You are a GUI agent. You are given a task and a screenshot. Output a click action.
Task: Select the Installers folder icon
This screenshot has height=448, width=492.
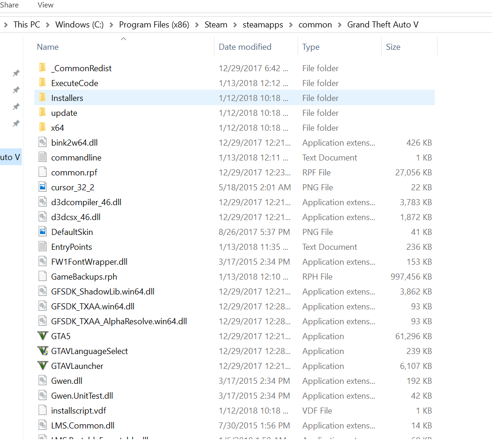(43, 98)
